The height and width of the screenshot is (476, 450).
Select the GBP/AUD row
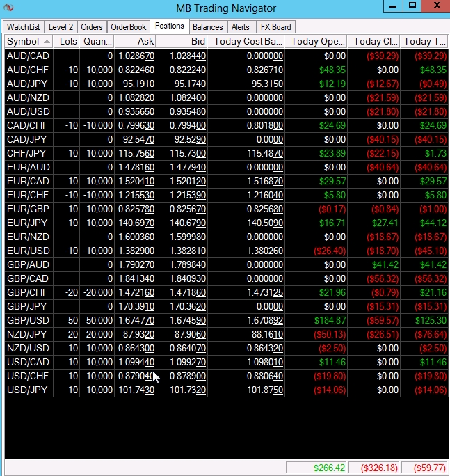(x=226, y=264)
